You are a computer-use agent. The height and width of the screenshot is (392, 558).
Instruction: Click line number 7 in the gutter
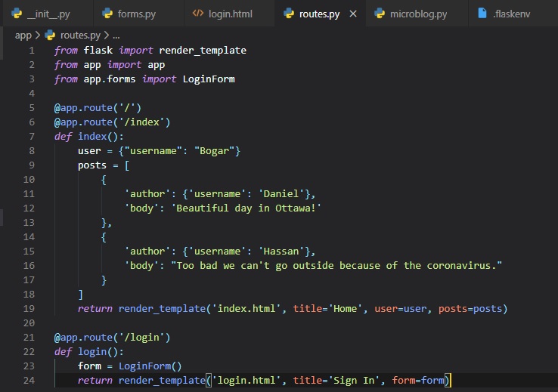point(31,136)
